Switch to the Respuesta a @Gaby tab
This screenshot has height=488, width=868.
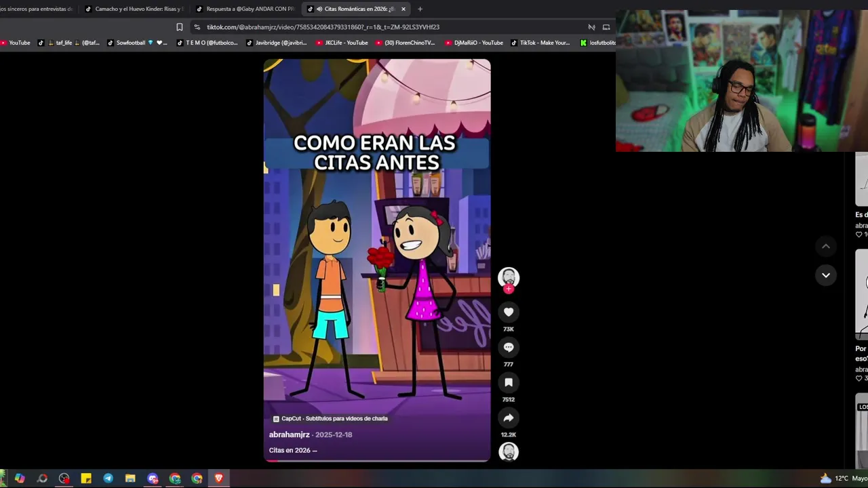[x=244, y=9]
